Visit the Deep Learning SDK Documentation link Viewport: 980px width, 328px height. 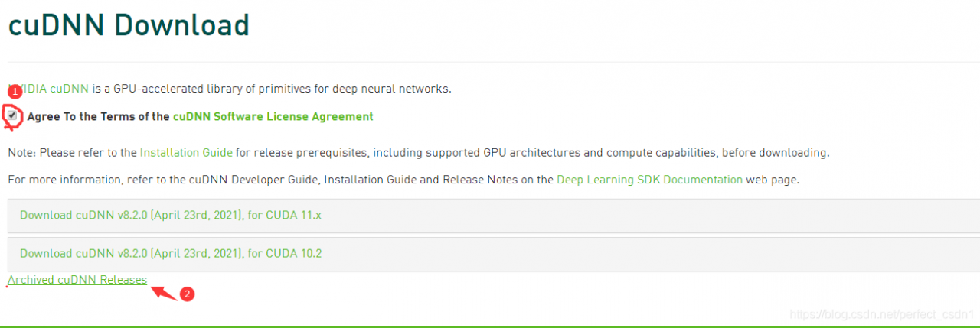tap(649, 180)
